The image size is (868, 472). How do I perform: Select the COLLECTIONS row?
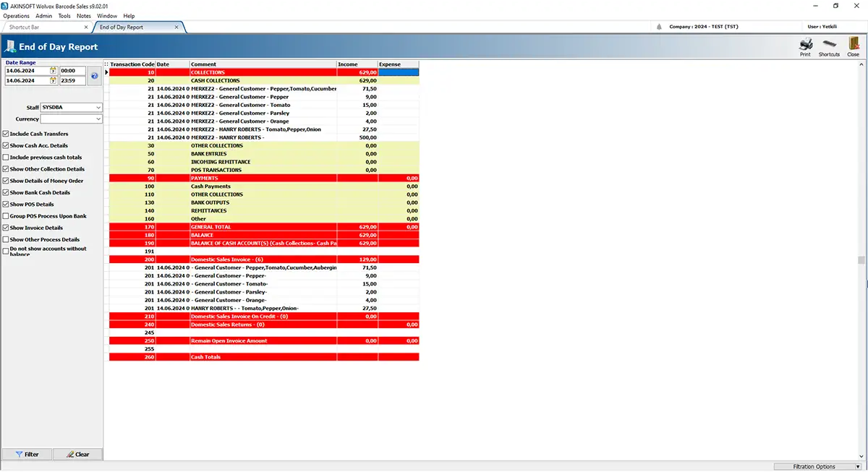coord(264,72)
